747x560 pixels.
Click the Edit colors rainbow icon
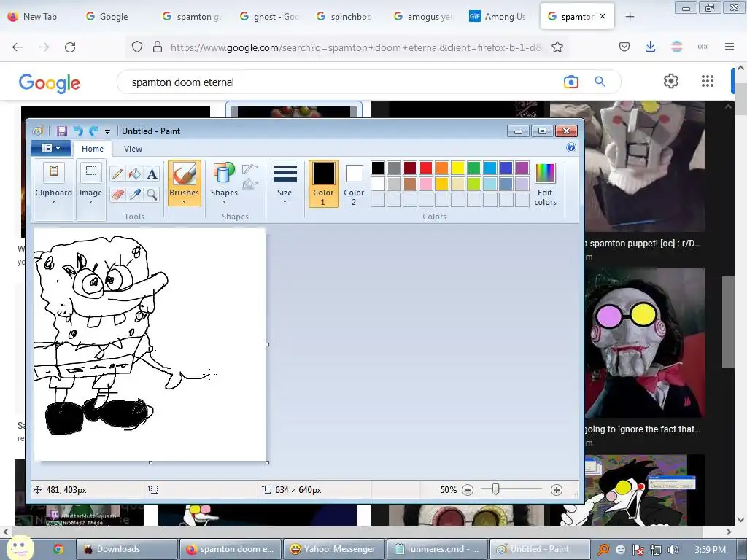point(545,173)
